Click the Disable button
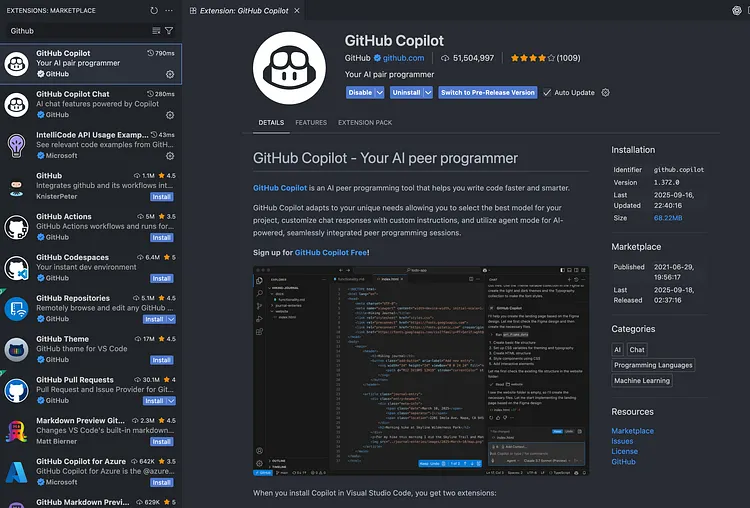Viewport: 750px width, 508px height. [x=360, y=92]
